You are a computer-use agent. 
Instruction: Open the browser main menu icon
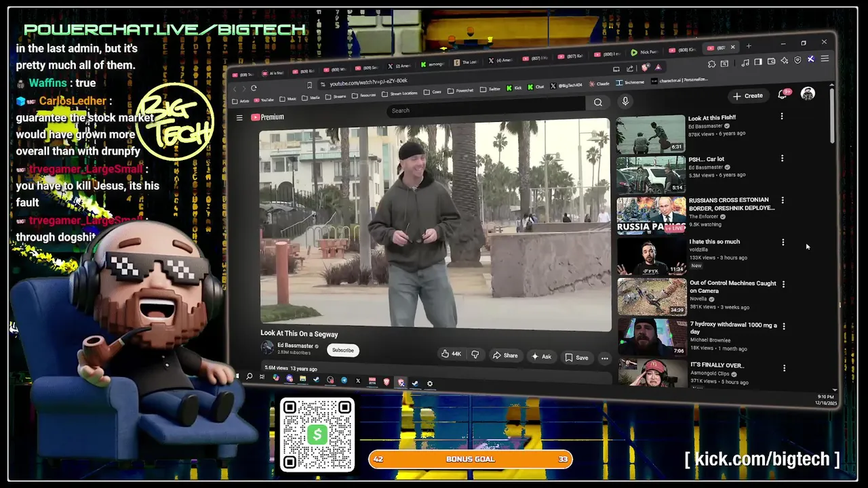(x=825, y=59)
